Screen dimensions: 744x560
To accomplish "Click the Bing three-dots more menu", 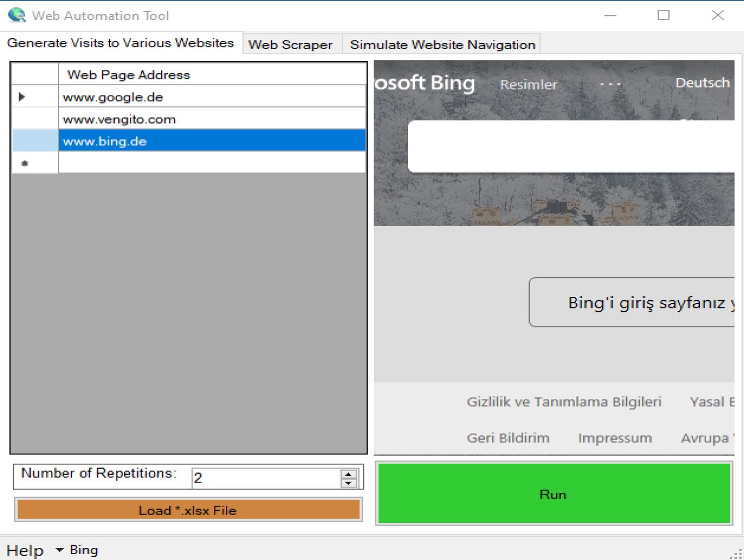I will pos(610,85).
